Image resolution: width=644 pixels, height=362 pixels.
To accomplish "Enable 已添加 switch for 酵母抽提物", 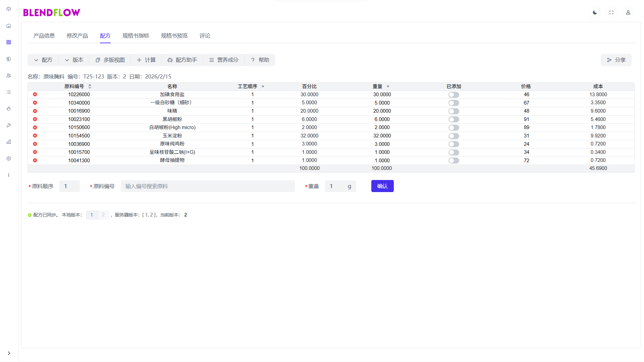I will coord(453,161).
